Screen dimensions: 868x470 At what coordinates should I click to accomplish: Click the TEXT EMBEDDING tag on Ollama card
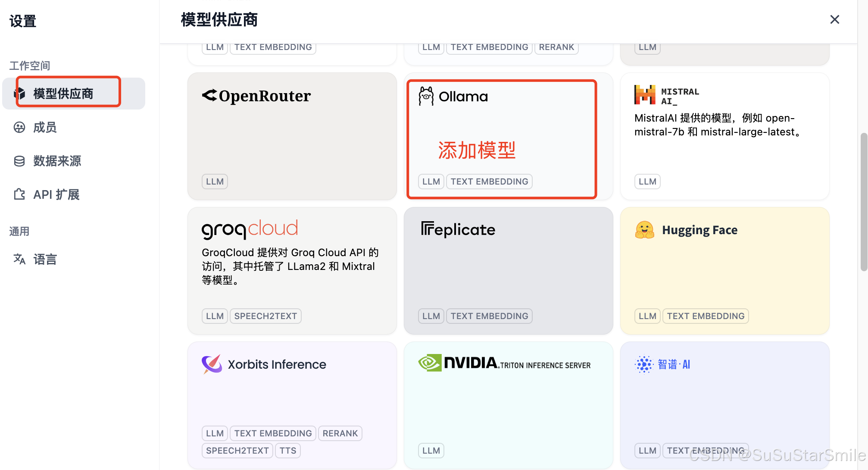point(489,182)
